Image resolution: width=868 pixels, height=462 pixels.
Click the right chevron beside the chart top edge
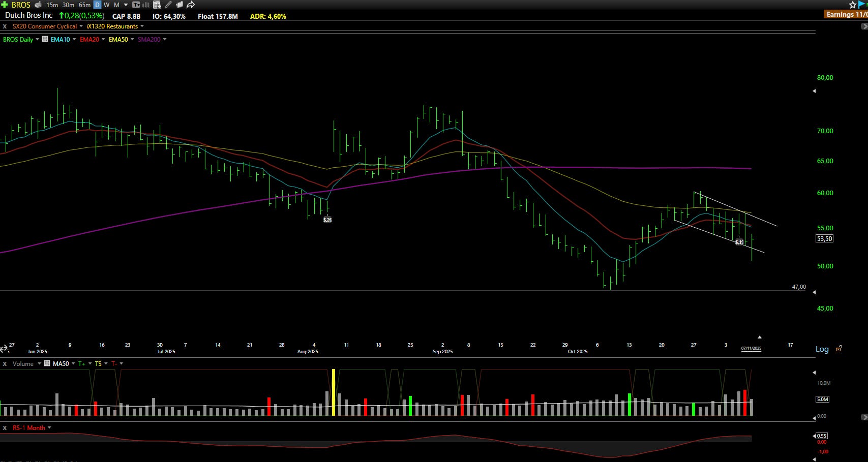click(x=864, y=26)
